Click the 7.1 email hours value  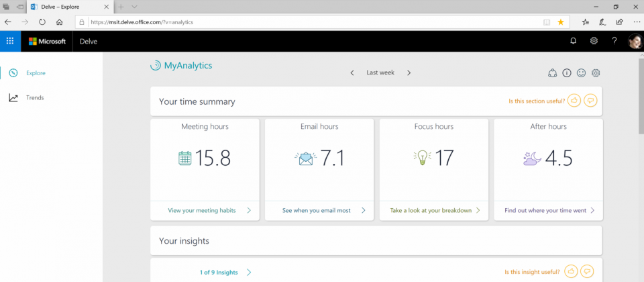click(x=332, y=158)
